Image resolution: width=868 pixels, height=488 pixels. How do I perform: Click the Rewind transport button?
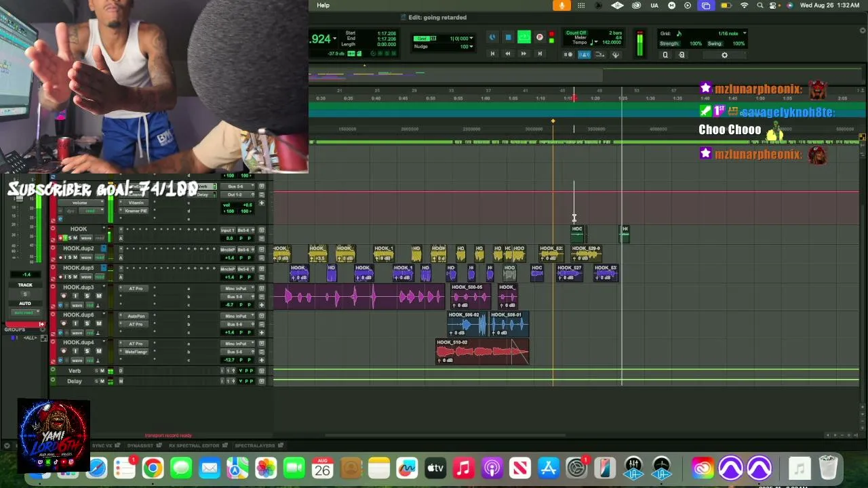pyautogui.click(x=507, y=54)
